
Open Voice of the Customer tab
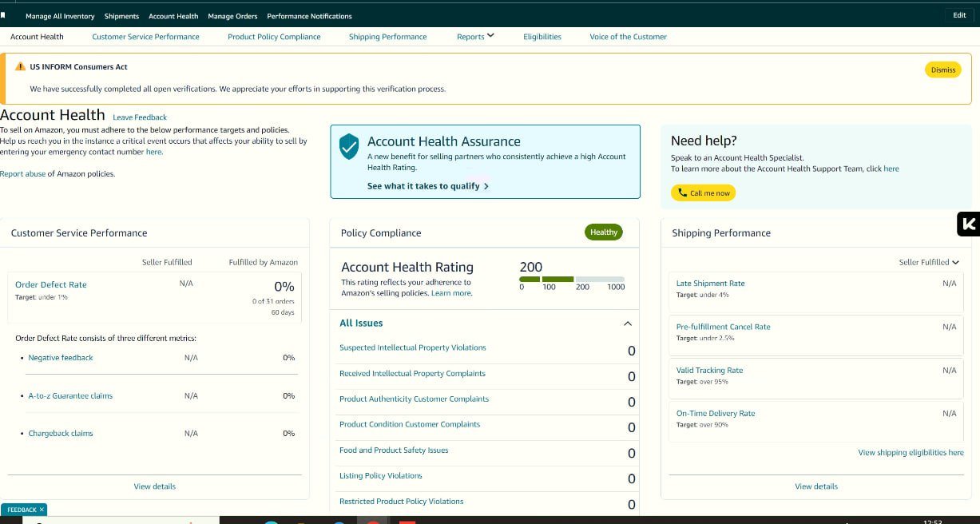[628, 37]
